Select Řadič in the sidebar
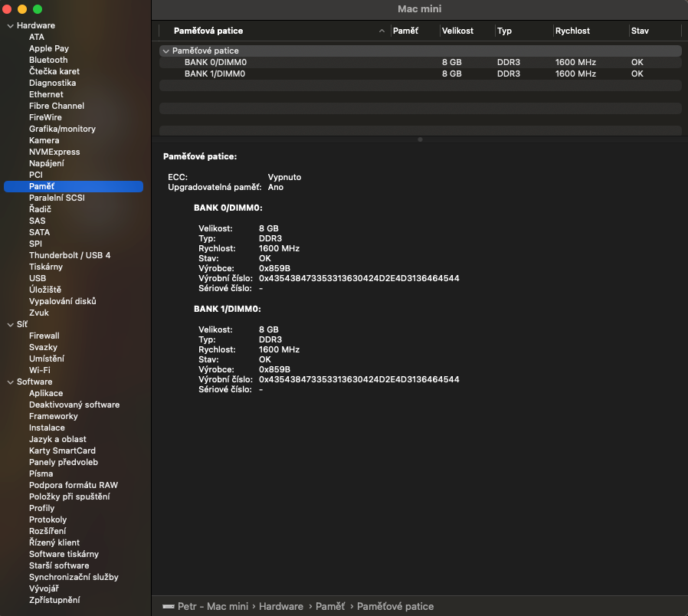688x616 pixels. [x=40, y=209]
